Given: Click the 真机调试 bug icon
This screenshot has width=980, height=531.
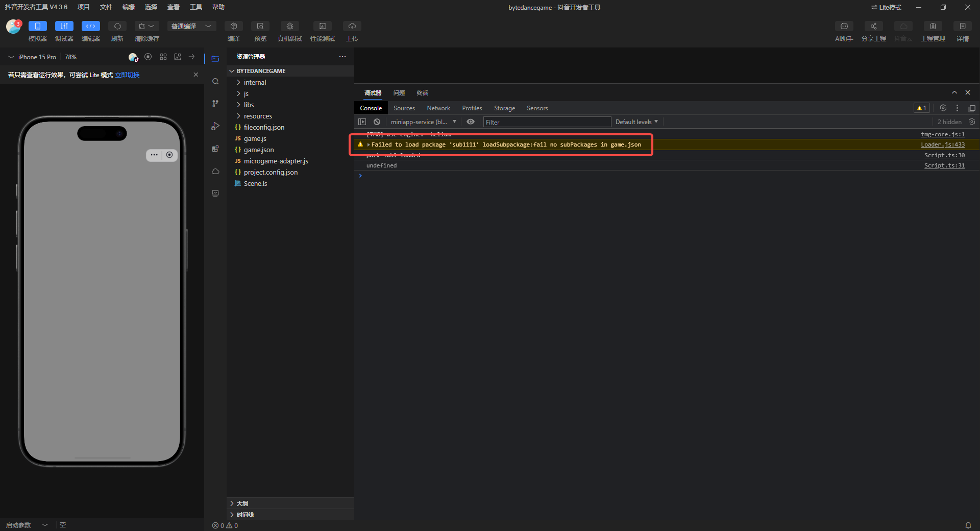Looking at the screenshot, I should tap(290, 26).
